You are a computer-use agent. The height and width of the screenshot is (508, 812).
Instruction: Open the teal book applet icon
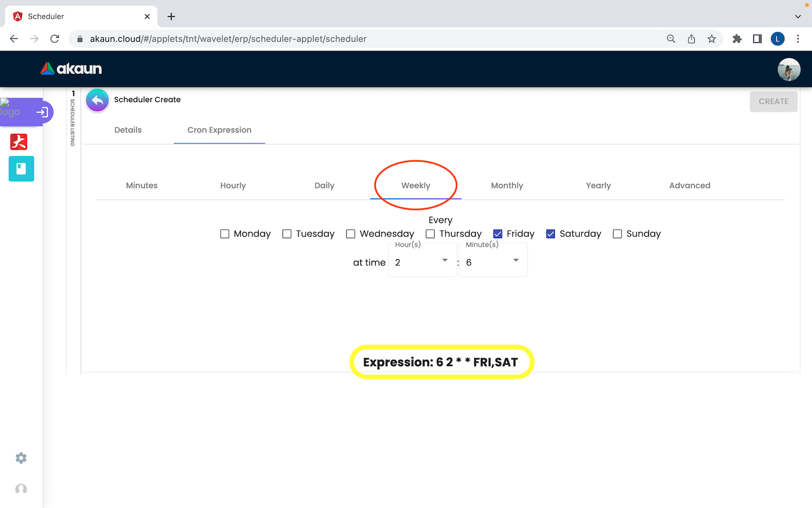pos(21,169)
